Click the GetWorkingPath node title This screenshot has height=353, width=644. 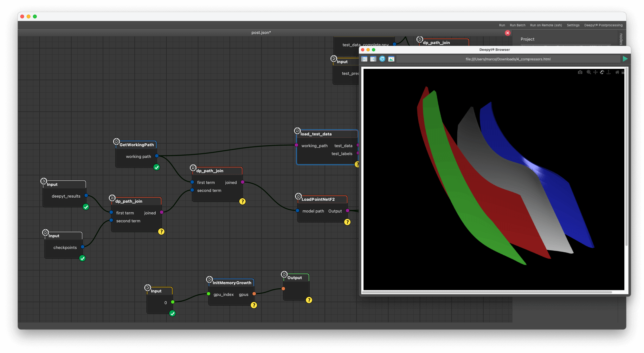point(137,145)
